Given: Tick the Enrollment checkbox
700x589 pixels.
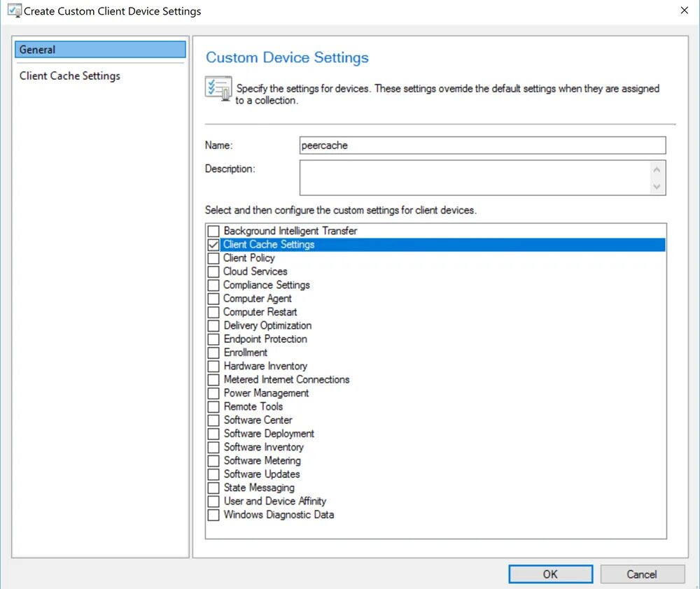Looking at the screenshot, I should pos(213,353).
